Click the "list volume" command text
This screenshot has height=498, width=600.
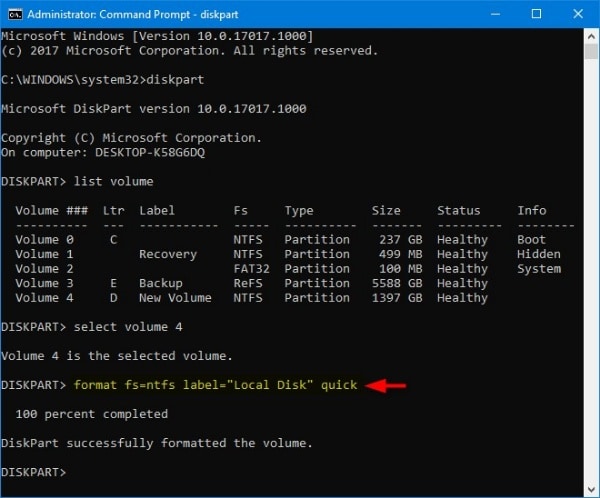coord(113,181)
